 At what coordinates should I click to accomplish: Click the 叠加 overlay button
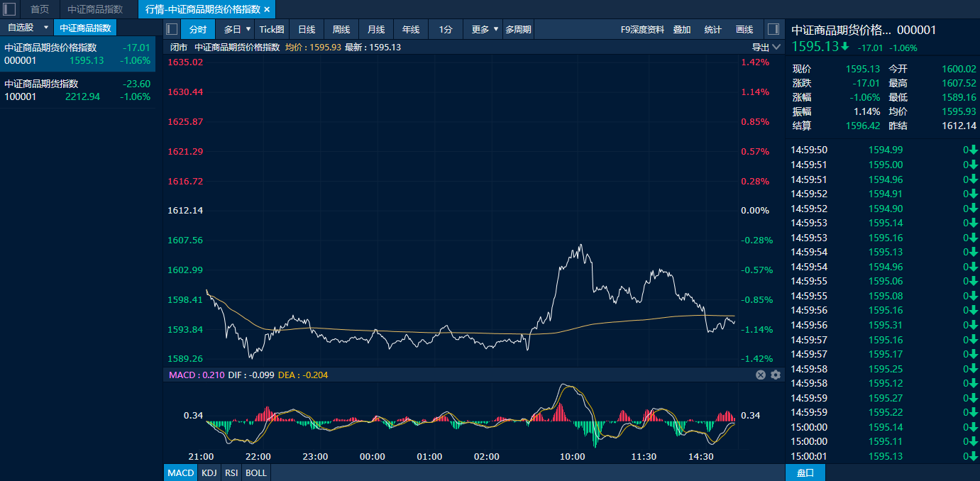click(682, 29)
